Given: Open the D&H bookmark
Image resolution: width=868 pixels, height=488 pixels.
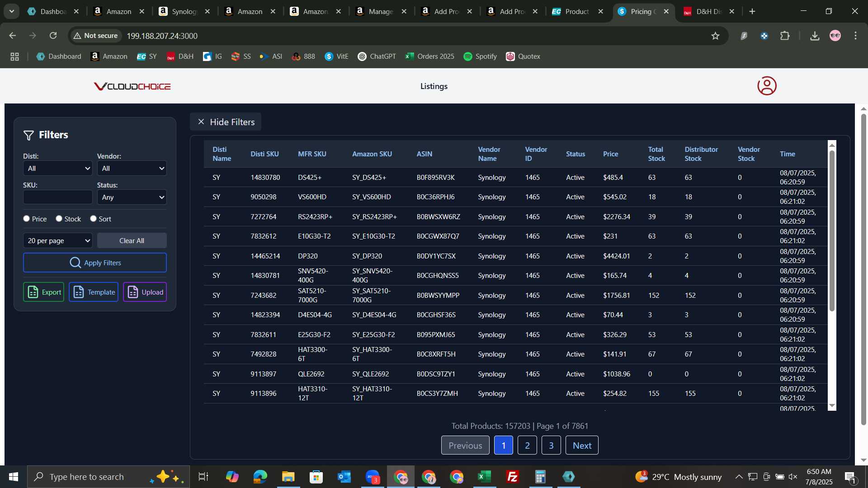Looking at the screenshot, I should pyautogui.click(x=180, y=56).
